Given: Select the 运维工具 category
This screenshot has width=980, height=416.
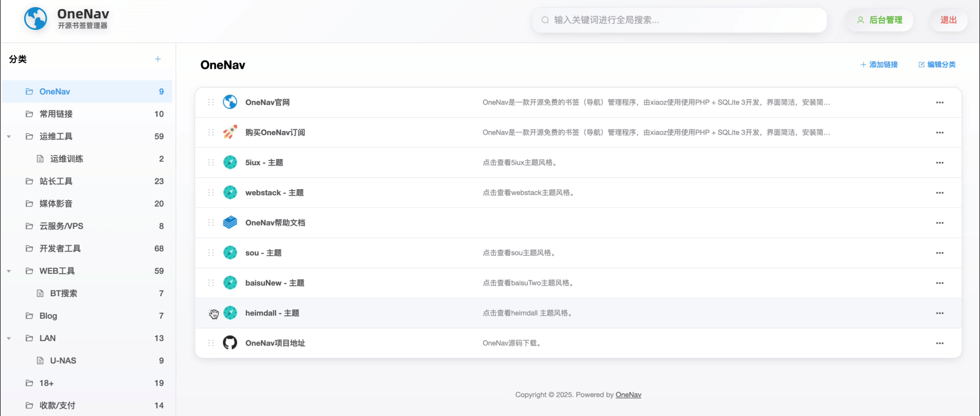Looking at the screenshot, I should pyautogui.click(x=87, y=136).
